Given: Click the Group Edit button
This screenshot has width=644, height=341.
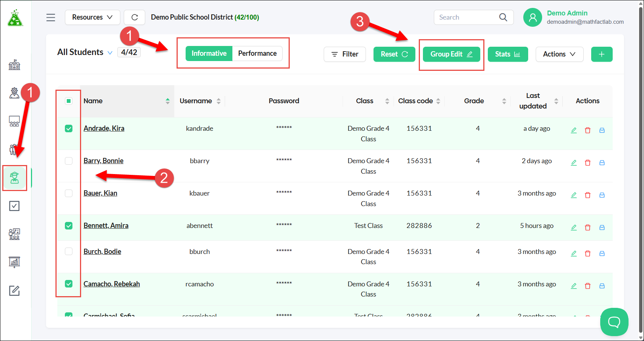Looking at the screenshot, I should (x=452, y=54).
